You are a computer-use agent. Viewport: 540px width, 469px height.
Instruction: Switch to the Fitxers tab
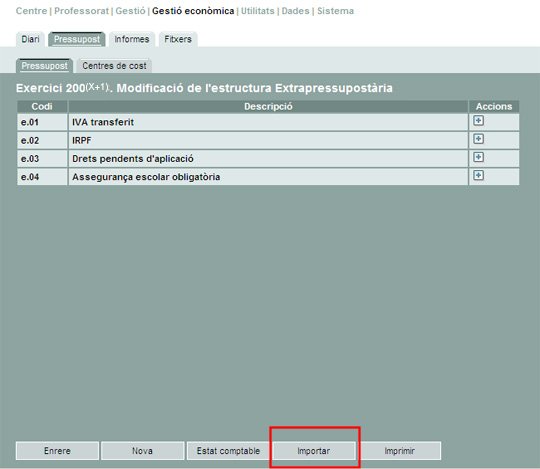coord(178,39)
